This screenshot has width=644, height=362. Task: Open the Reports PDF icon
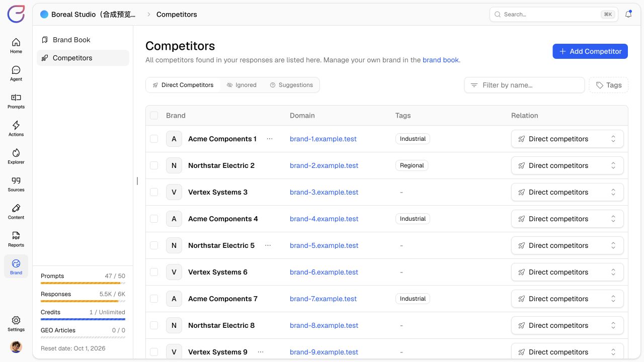pyautogui.click(x=16, y=239)
